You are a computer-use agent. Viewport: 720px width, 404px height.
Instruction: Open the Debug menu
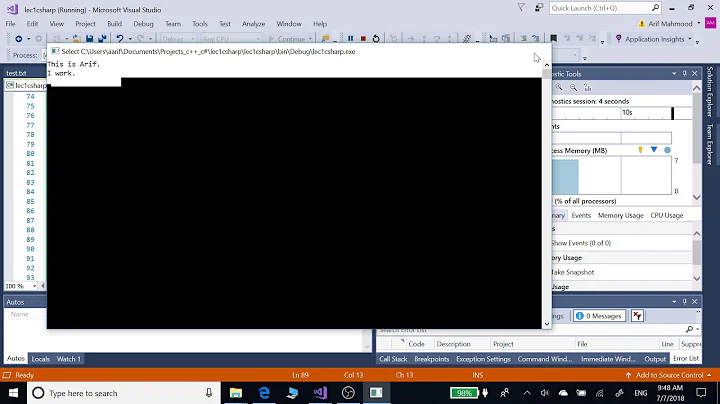143,23
